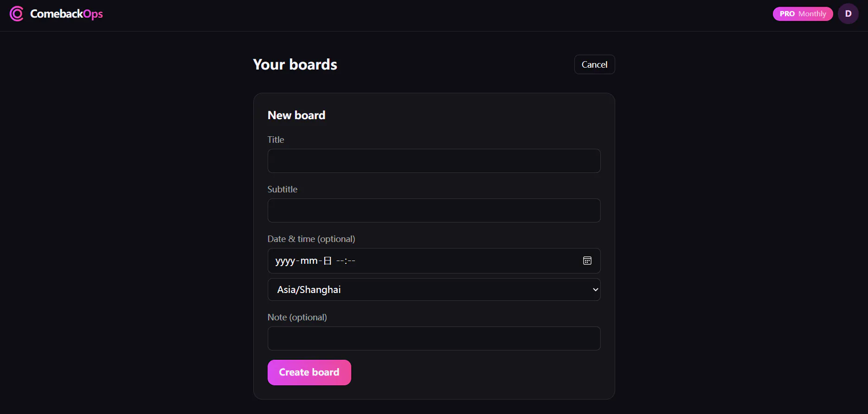Viewport: 868px width, 414px height.
Task: Click the Subtitle field label
Action: pyautogui.click(x=282, y=189)
